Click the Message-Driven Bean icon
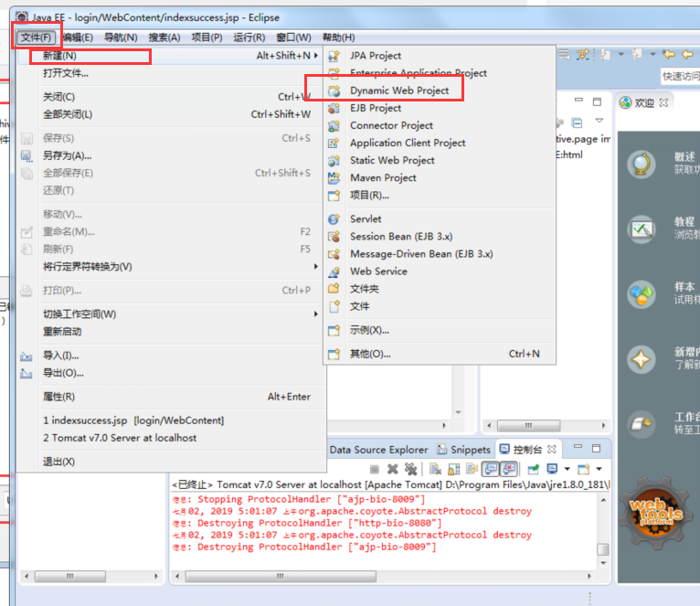The height and width of the screenshot is (606, 700). coord(334,254)
